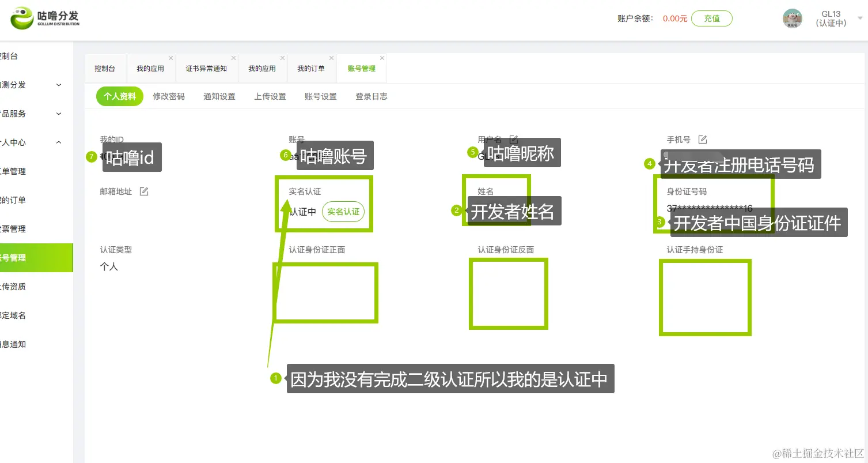
Task: Click the 认证身份证正面 upload box
Action: pyautogui.click(x=325, y=292)
